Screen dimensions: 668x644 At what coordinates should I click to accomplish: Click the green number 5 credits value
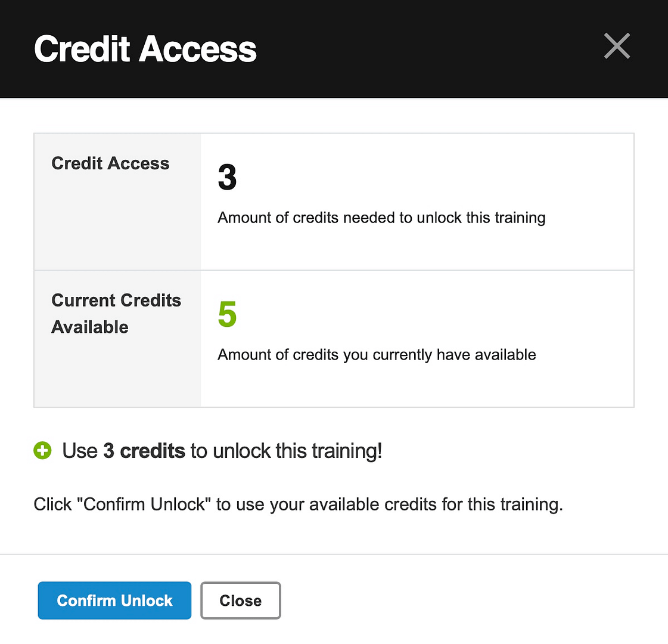click(x=227, y=314)
